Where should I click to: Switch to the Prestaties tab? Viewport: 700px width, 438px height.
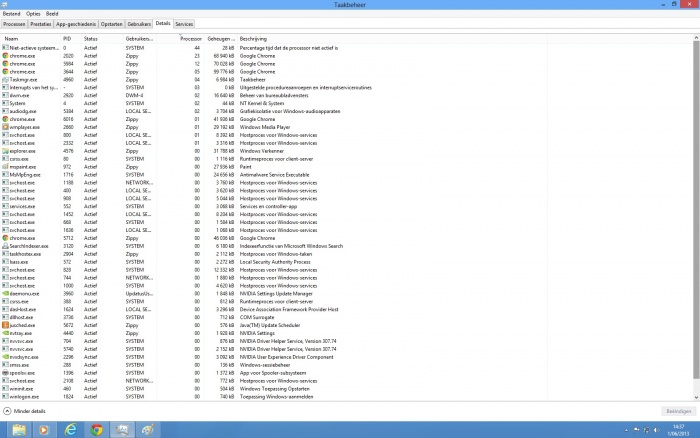tap(41, 24)
